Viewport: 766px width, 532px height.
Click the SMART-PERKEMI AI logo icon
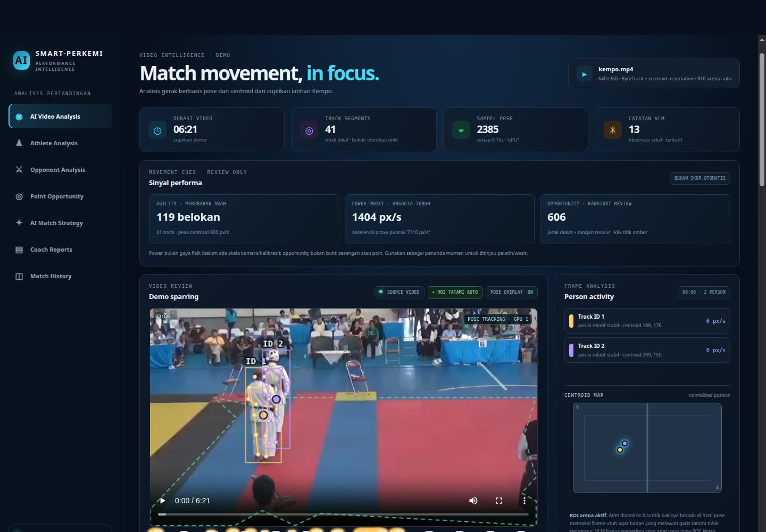(x=21, y=61)
